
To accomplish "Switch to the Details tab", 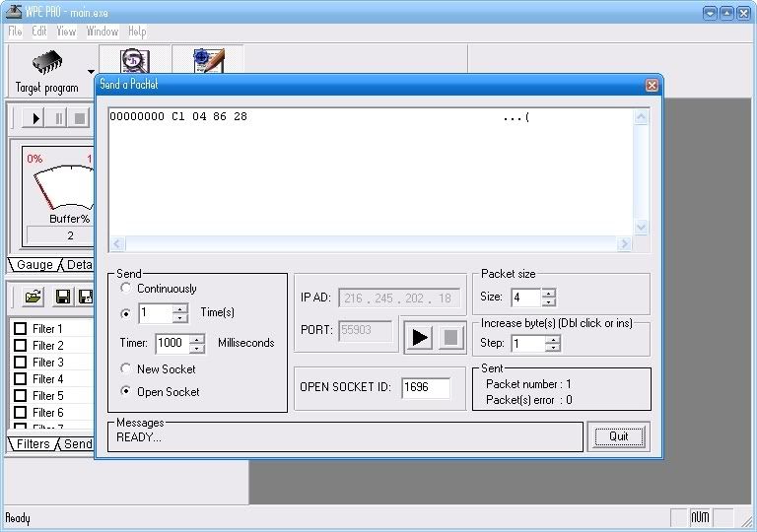I will [x=77, y=265].
